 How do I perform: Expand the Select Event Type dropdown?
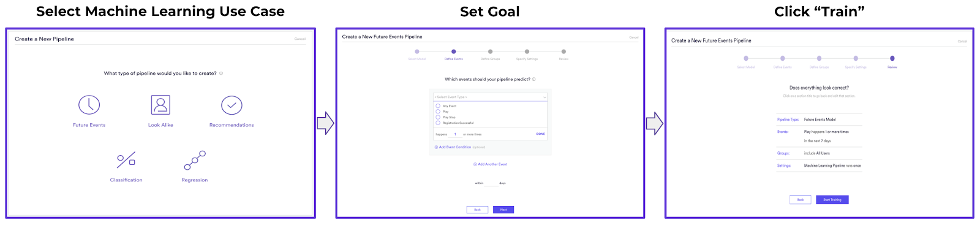(490, 97)
